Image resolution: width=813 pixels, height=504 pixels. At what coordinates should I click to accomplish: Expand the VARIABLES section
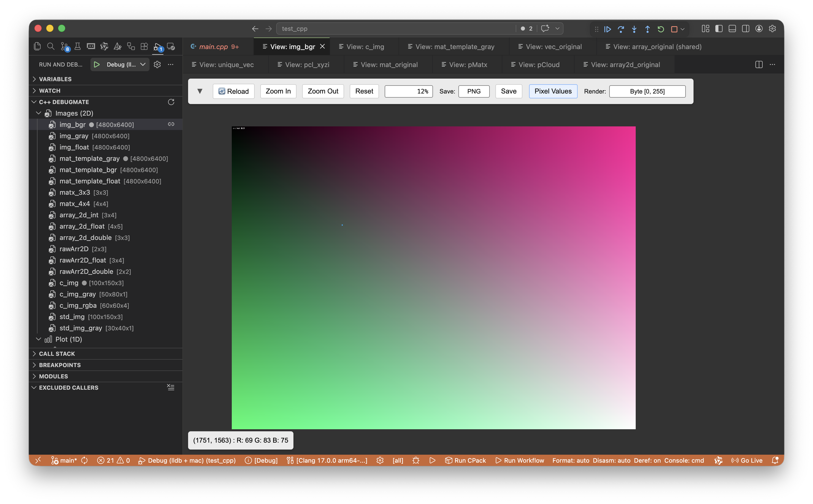(x=55, y=79)
